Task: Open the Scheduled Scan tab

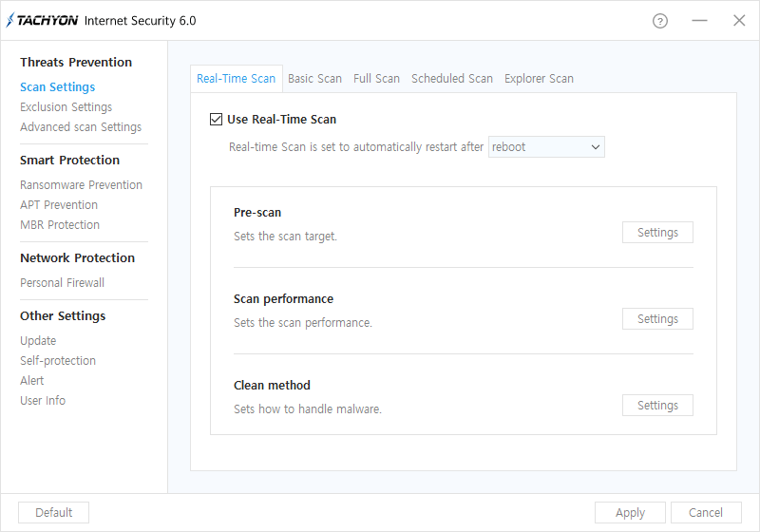Action: tap(451, 79)
